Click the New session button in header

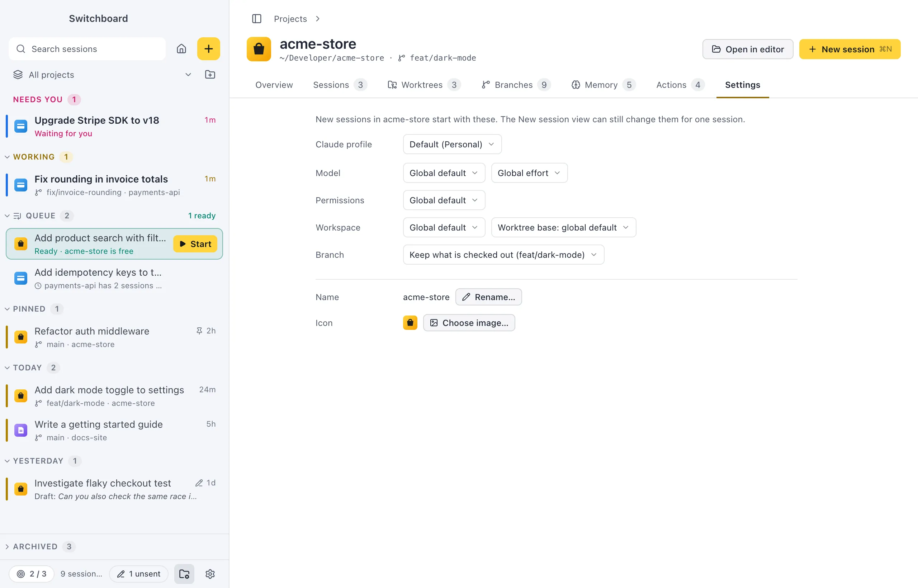point(850,49)
